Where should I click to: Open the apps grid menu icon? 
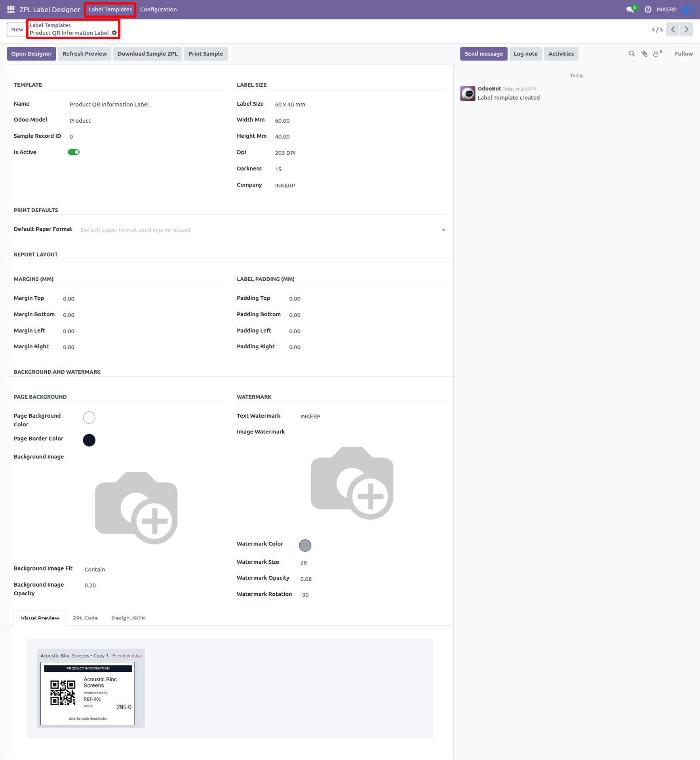click(x=11, y=9)
